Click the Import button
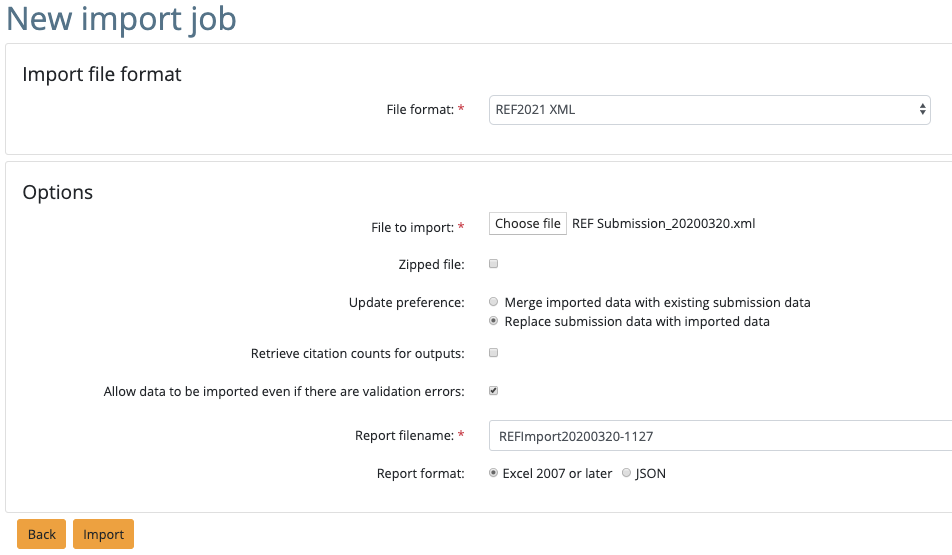Screen dimensions: 952x555 [x=103, y=534]
